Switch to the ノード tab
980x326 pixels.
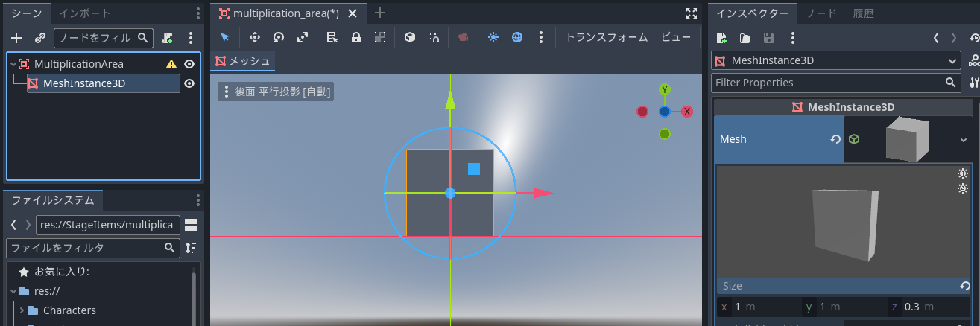pos(821,13)
